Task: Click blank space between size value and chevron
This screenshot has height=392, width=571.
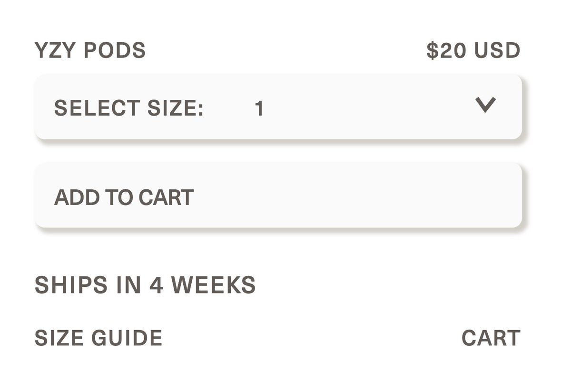Action: point(371,108)
